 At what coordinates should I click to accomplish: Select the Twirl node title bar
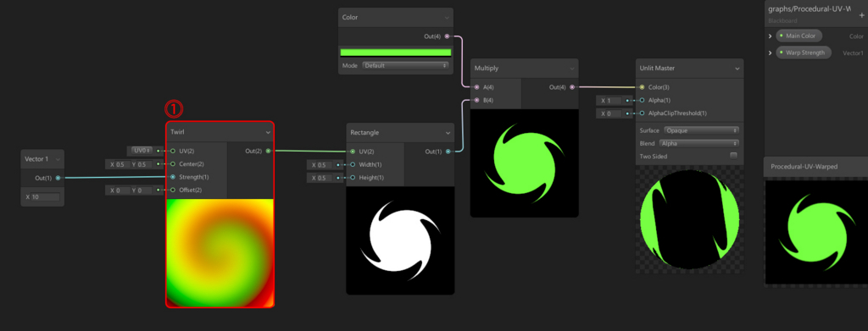point(220,133)
